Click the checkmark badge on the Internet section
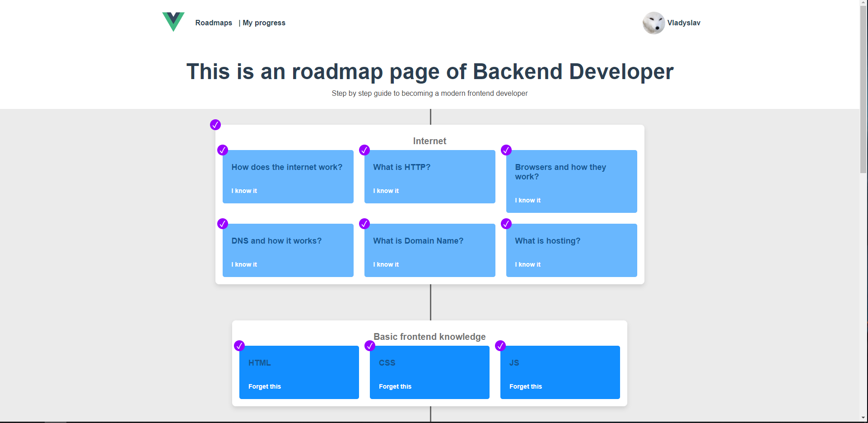The width and height of the screenshot is (868, 423). [215, 125]
